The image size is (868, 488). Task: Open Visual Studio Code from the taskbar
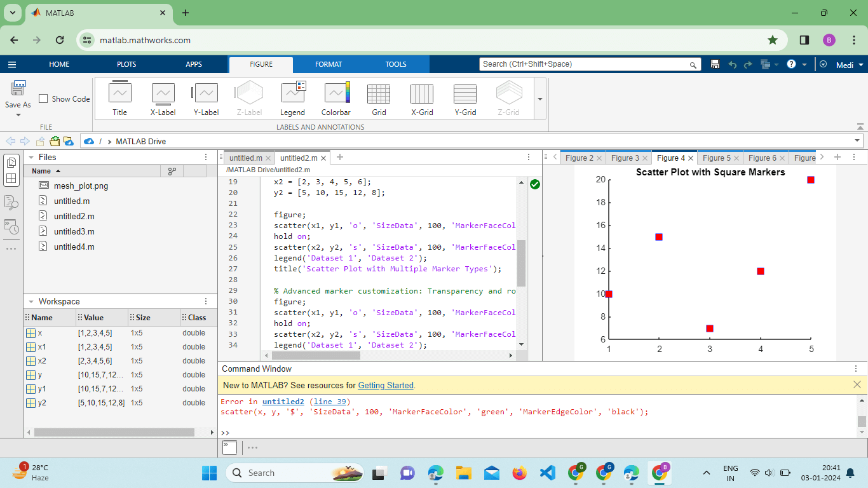click(547, 473)
